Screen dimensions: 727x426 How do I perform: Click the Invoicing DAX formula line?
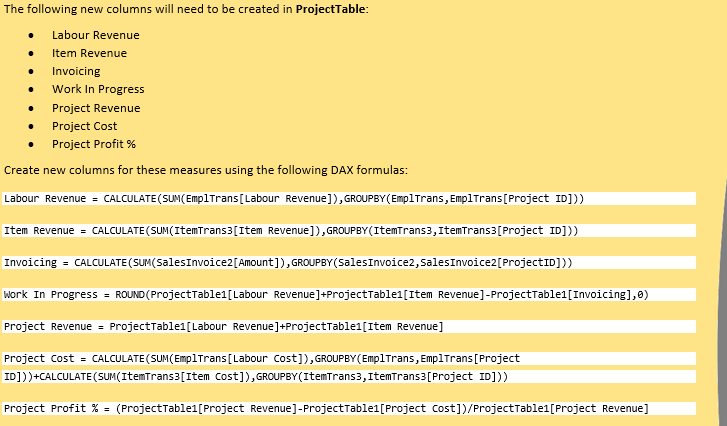click(x=288, y=262)
